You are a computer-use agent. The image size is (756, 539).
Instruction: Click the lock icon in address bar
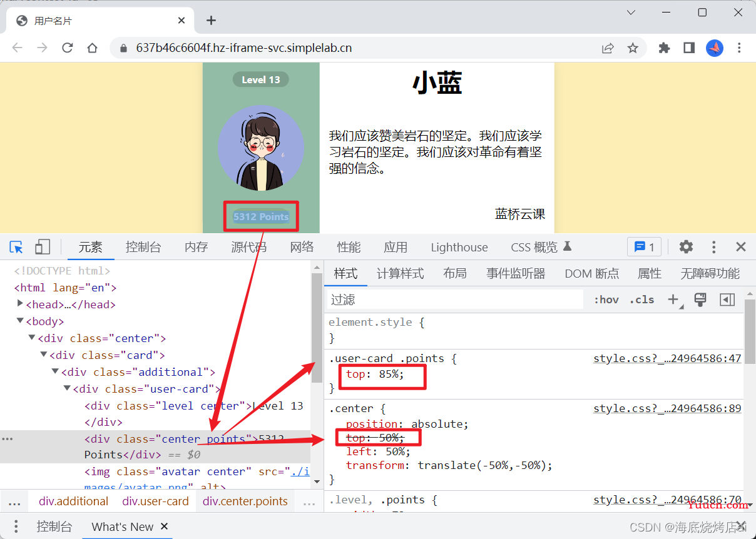[x=123, y=48]
